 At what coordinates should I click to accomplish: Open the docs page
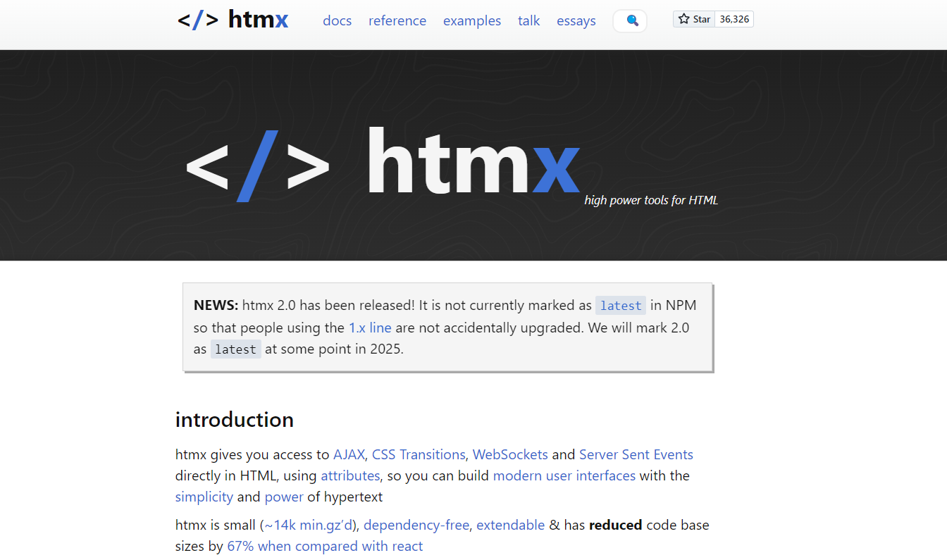click(x=337, y=20)
